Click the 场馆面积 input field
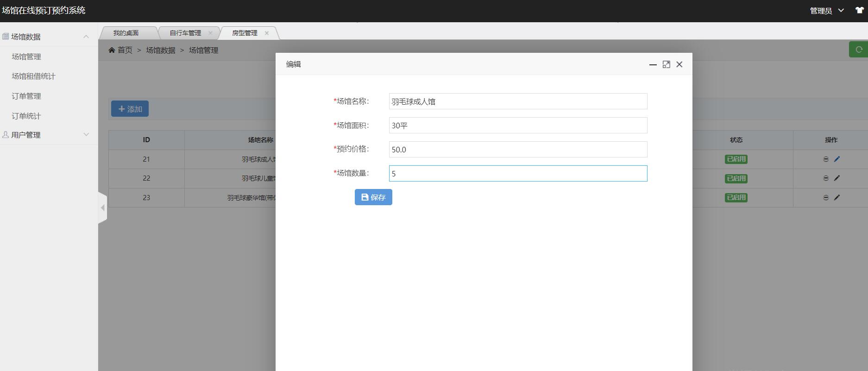868x371 pixels. (x=518, y=126)
